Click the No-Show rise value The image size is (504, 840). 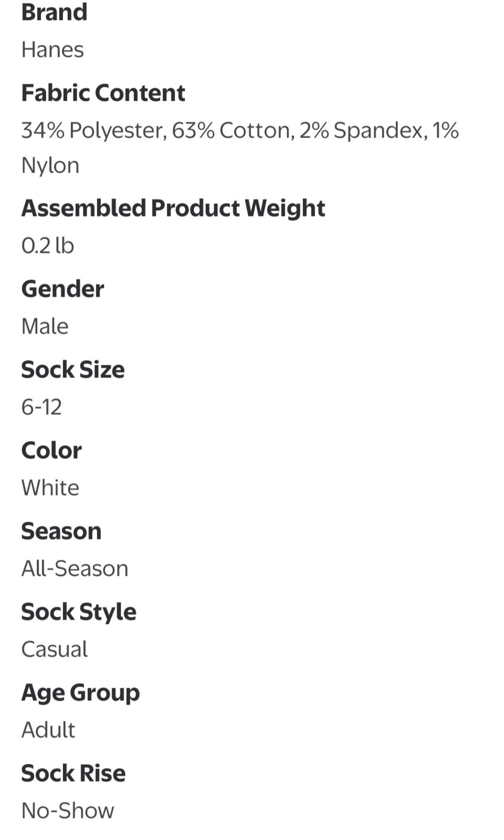68,811
